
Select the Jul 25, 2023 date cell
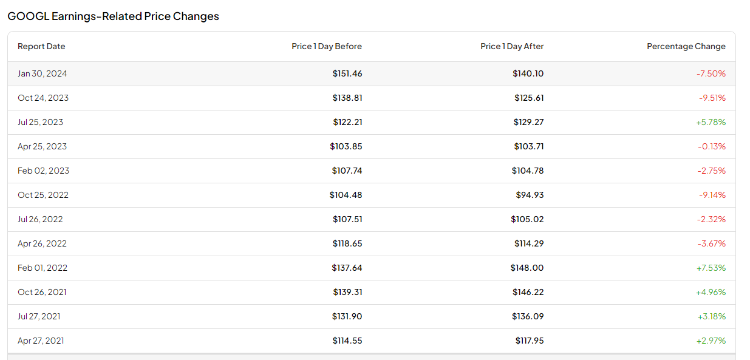pyautogui.click(x=40, y=122)
